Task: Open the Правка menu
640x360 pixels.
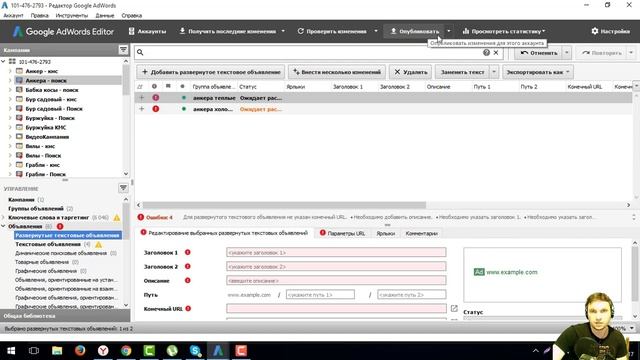Action: (x=40, y=16)
